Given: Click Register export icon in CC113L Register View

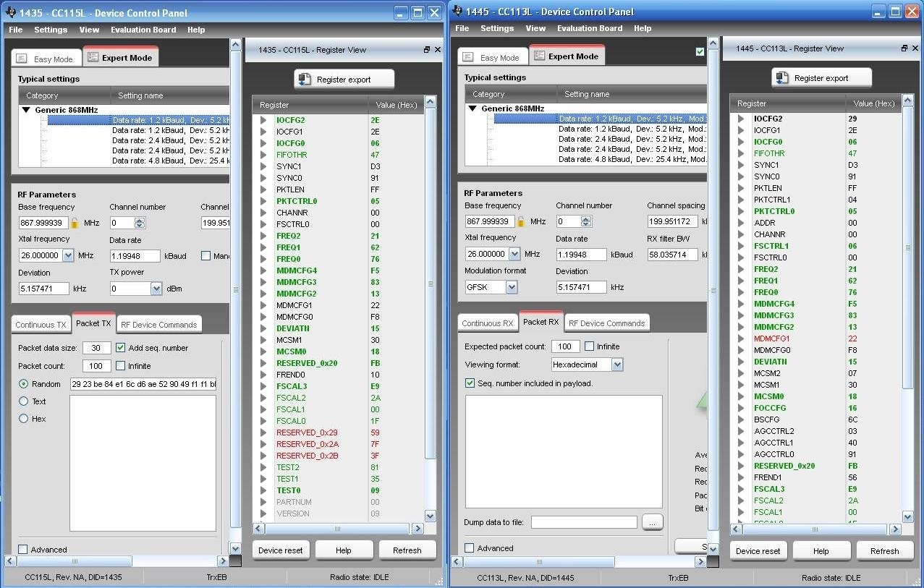Looking at the screenshot, I should pos(782,78).
